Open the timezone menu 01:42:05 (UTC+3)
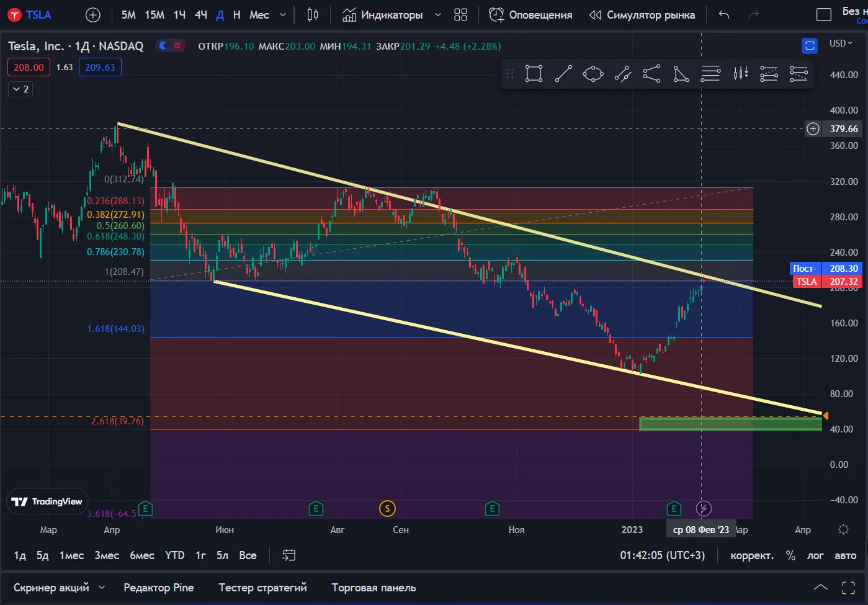Image resolution: width=868 pixels, height=605 pixels. pyautogui.click(x=663, y=555)
